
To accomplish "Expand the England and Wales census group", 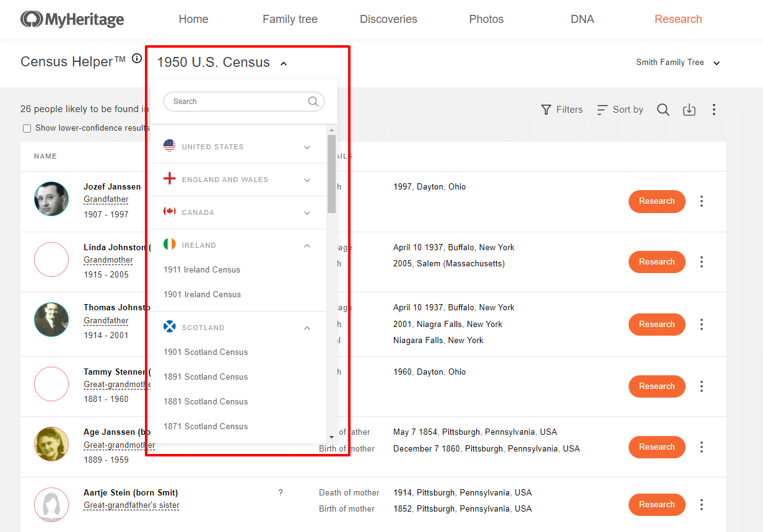I will [x=307, y=180].
